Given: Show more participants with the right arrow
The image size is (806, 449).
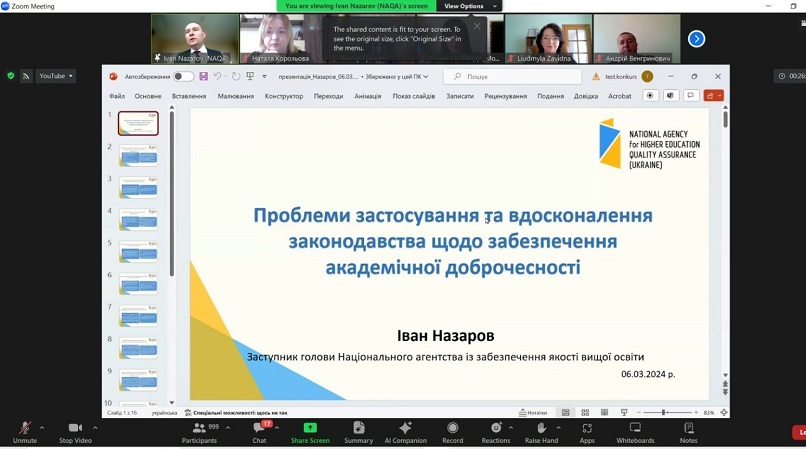Looking at the screenshot, I should tap(696, 39).
